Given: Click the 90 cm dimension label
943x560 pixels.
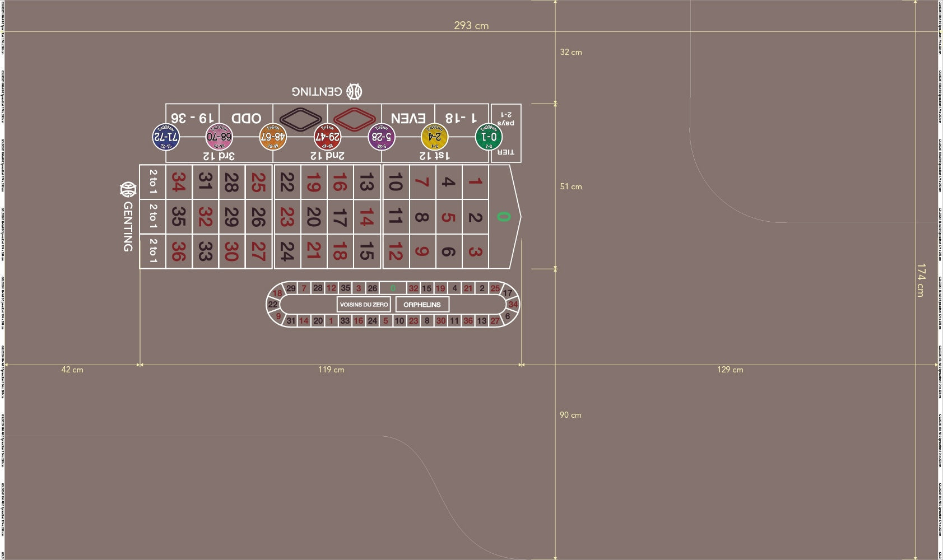Looking at the screenshot, I should click(x=570, y=415).
